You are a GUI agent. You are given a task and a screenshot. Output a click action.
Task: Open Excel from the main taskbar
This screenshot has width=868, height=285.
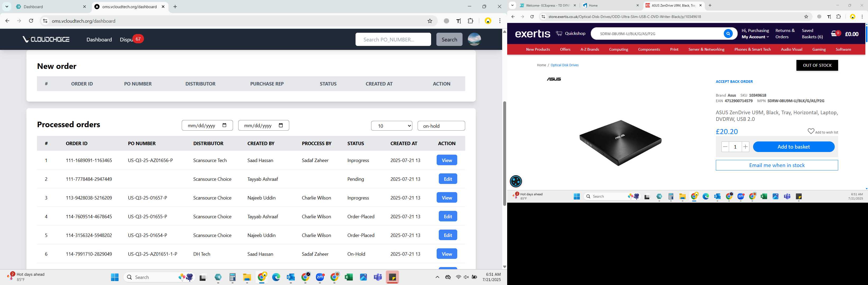tap(349, 277)
